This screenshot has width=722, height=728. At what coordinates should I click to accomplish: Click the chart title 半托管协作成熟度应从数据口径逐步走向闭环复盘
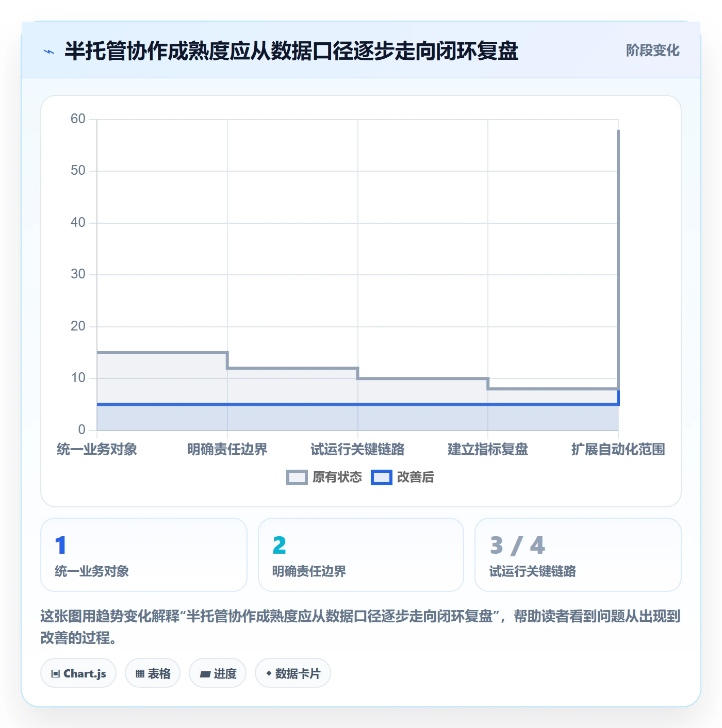pos(291,51)
